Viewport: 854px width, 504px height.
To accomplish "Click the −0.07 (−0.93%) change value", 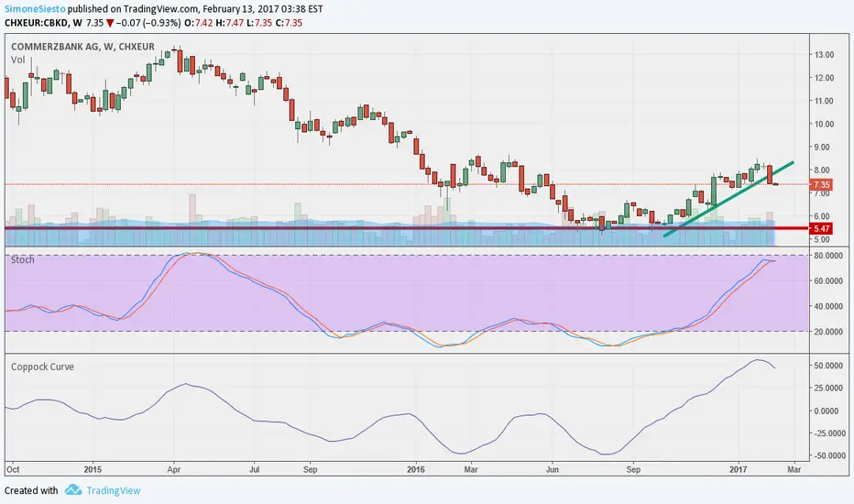I will click(x=148, y=23).
